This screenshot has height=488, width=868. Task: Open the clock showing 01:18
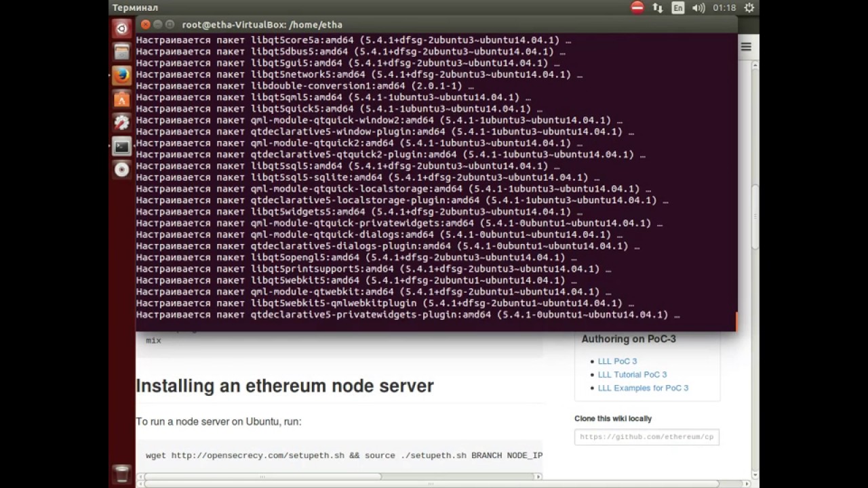(724, 7)
